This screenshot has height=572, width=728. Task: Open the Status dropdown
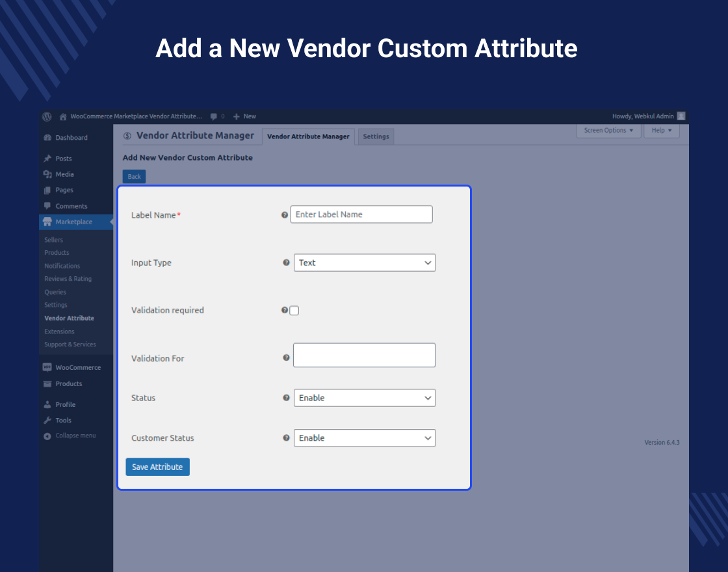coord(365,398)
